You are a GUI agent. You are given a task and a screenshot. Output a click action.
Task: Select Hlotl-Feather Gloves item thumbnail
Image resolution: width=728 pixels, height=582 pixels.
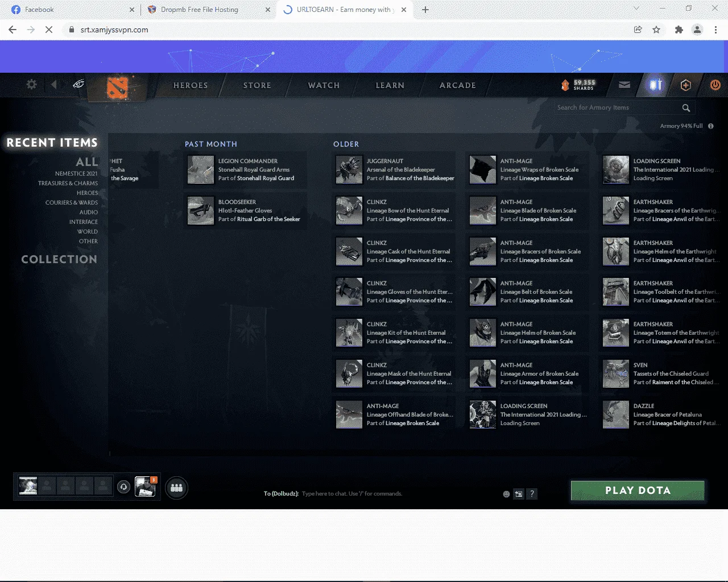point(201,211)
